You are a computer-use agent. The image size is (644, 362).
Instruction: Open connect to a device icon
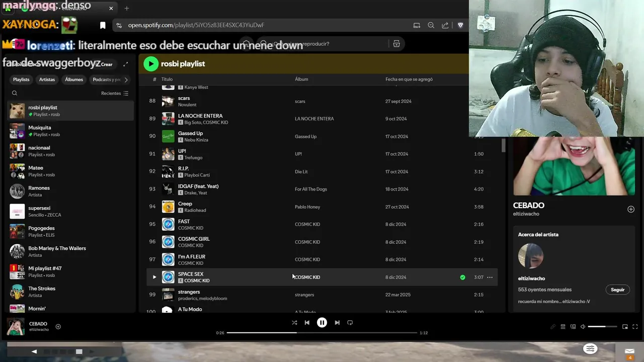tap(573, 327)
